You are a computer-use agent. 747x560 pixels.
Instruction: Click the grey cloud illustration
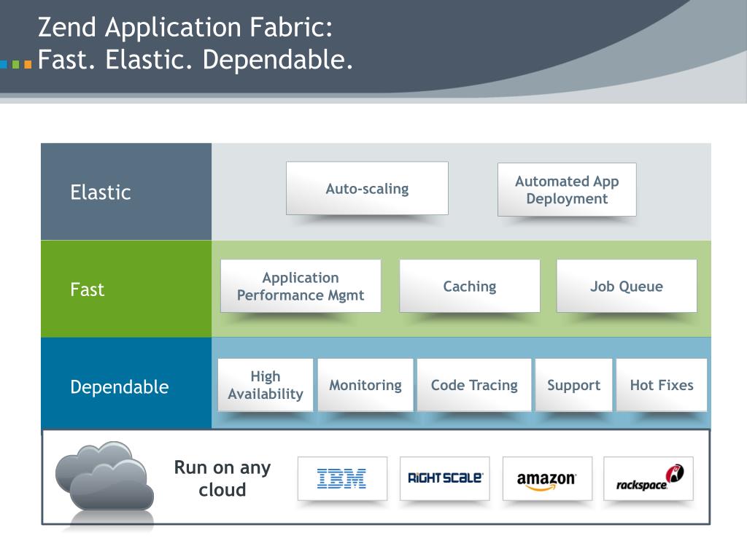(104, 476)
